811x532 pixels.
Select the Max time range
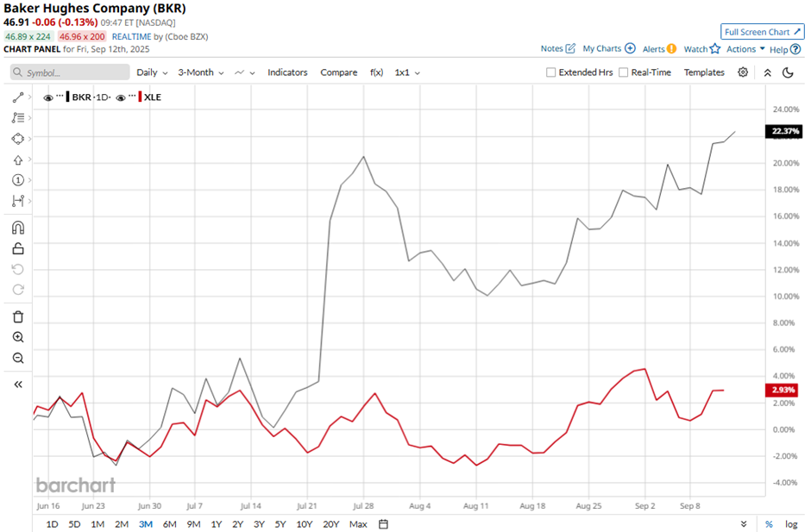pos(358,524)
